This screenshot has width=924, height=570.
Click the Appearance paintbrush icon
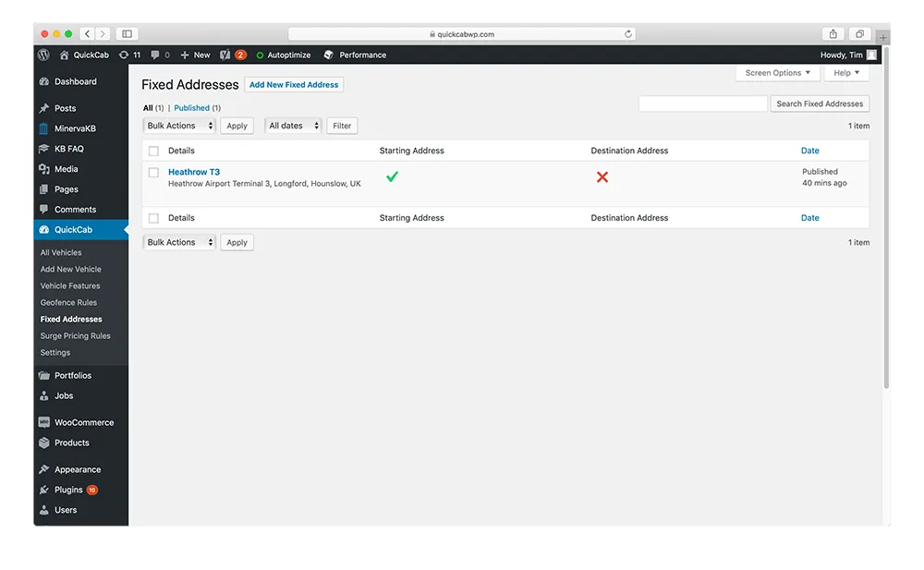(x=44, y=469)
